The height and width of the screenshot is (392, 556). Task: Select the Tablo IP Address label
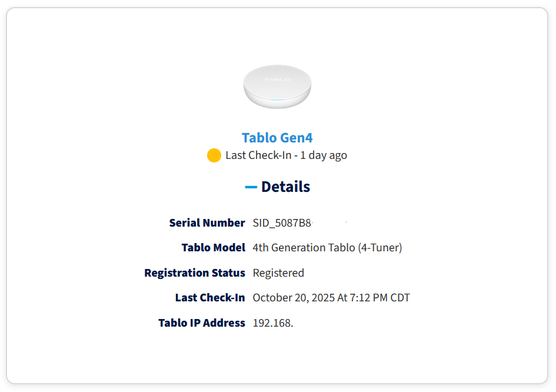click(202, 323)
